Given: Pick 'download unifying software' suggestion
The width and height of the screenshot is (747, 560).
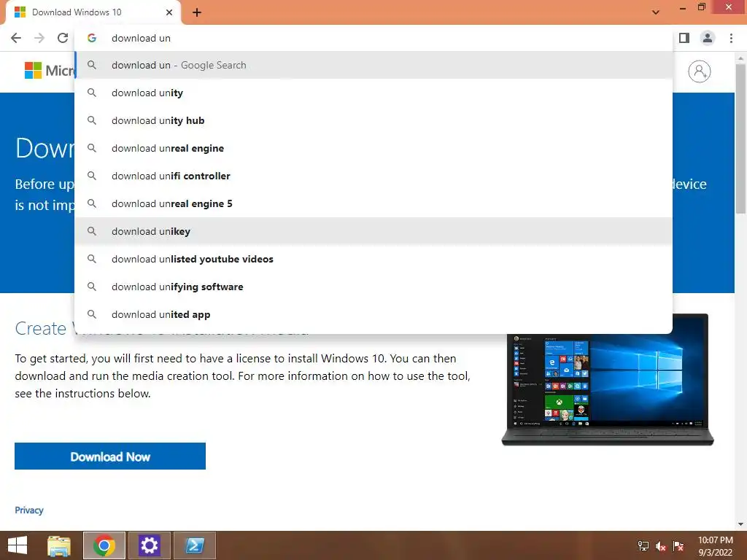Looking at the screenshot, I should tap(373, 287).
